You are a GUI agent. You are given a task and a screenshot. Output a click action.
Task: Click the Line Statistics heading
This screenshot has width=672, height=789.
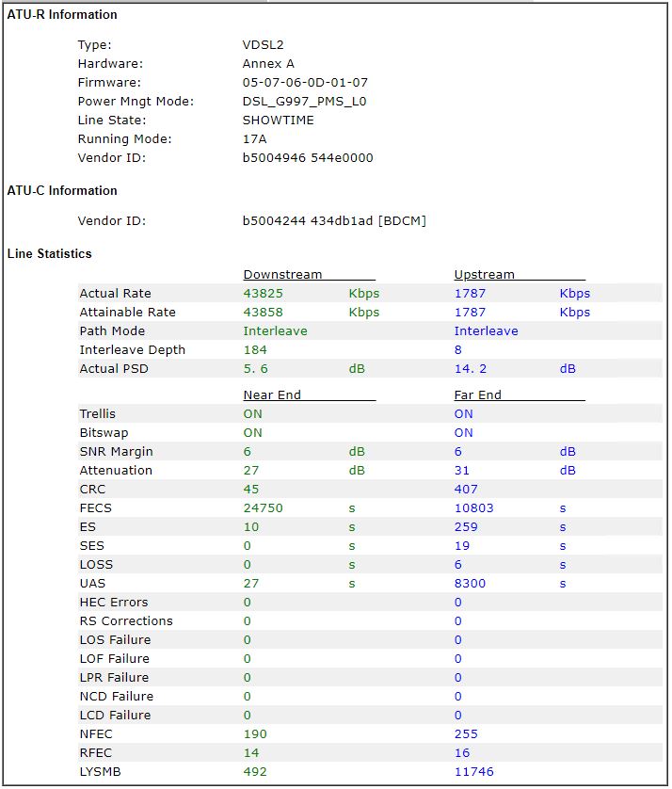[50, 254]
